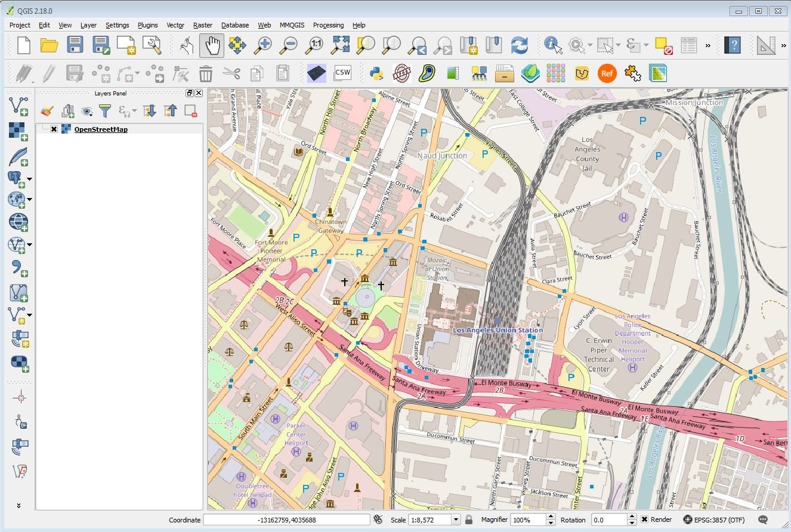Save the project with floppy icon

pyautogui.click(x=75, y=45)
